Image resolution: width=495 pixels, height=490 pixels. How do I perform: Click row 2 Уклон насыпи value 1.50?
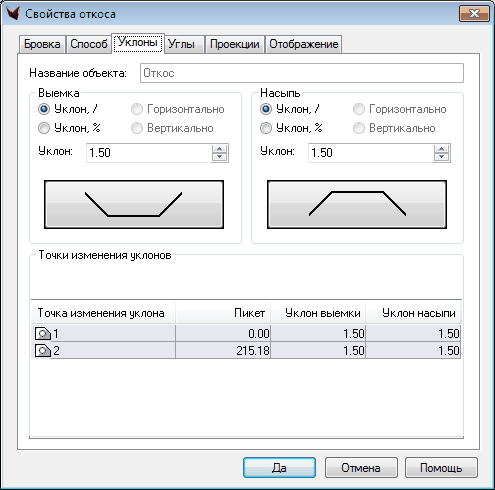[x=413, y=350]
